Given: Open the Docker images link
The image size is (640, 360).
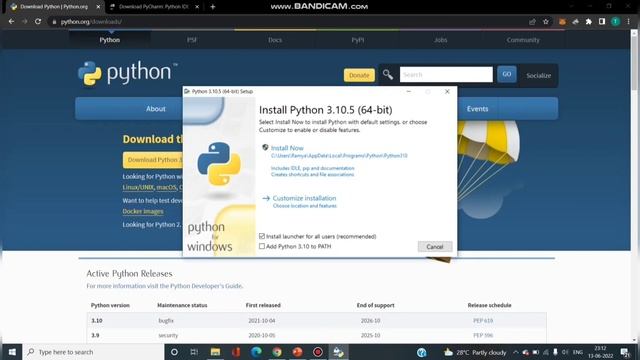Looking at the screenshot, I should [x=143, y=211].
